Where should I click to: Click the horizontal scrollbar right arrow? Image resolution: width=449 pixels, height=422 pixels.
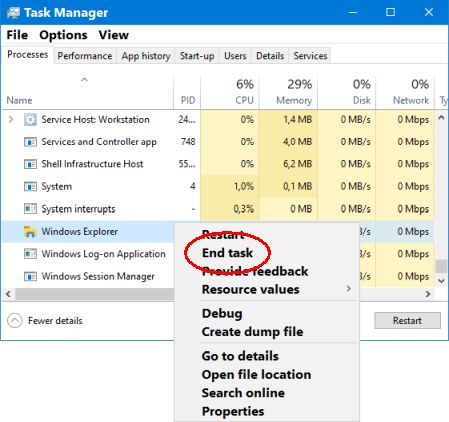coord(428,294)
